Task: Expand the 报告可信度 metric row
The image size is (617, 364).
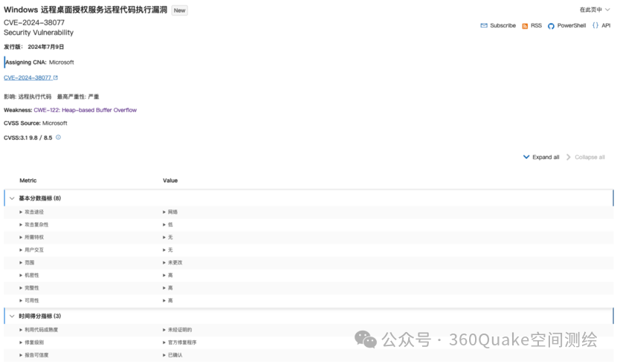Action: click(34, 355)
